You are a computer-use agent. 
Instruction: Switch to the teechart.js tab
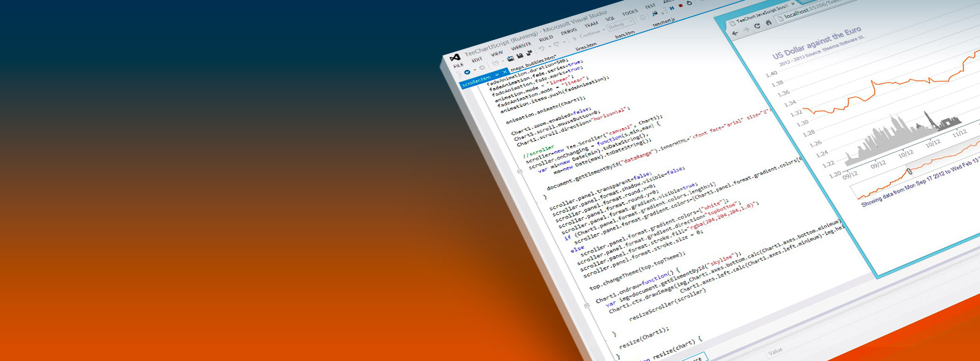663,22
